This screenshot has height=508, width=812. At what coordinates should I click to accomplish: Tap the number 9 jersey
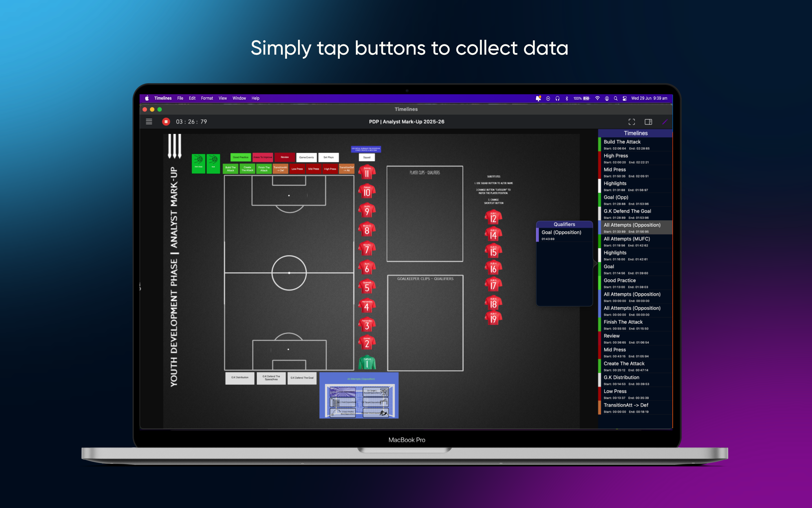[367, 211]
